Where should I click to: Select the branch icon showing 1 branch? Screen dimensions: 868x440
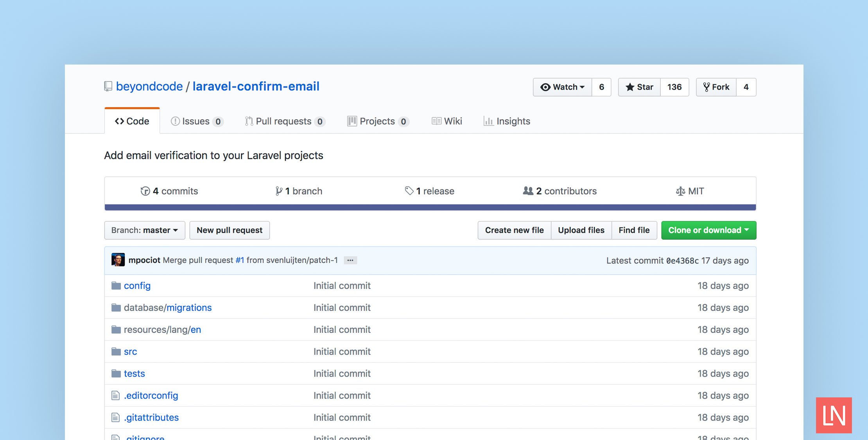(x=278, y=191)
